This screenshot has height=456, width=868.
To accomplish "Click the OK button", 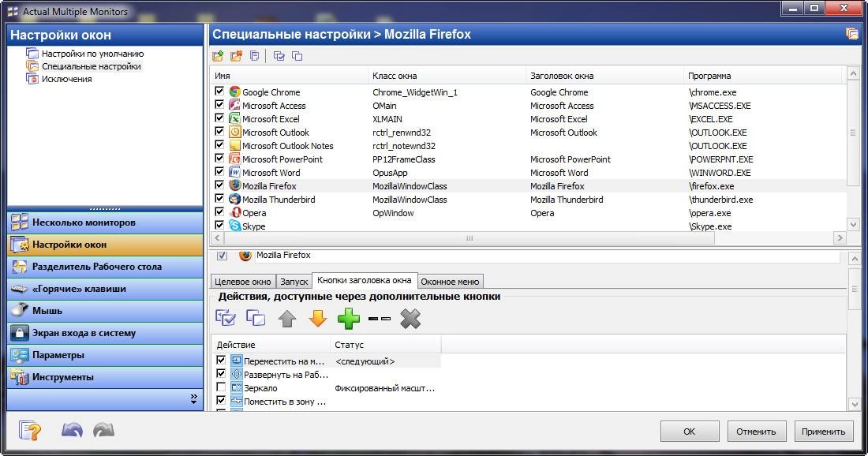I will [689, 431].
